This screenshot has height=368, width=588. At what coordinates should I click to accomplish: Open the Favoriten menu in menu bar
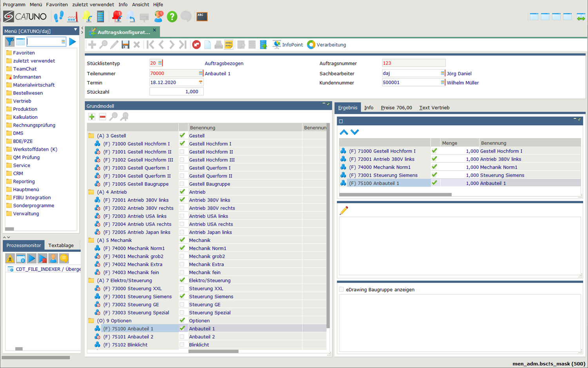tap(57, 4)
